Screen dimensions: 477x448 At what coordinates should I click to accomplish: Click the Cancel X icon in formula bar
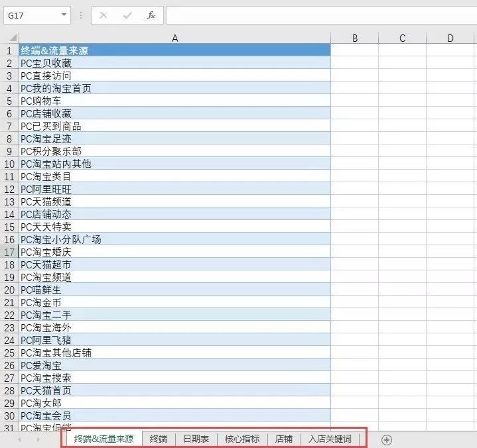point(103,15)
